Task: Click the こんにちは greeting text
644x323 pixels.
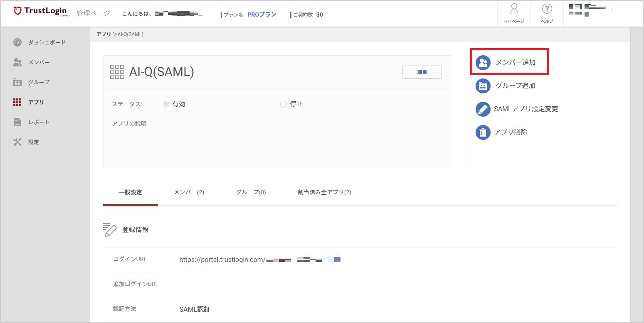Action: 137,14
